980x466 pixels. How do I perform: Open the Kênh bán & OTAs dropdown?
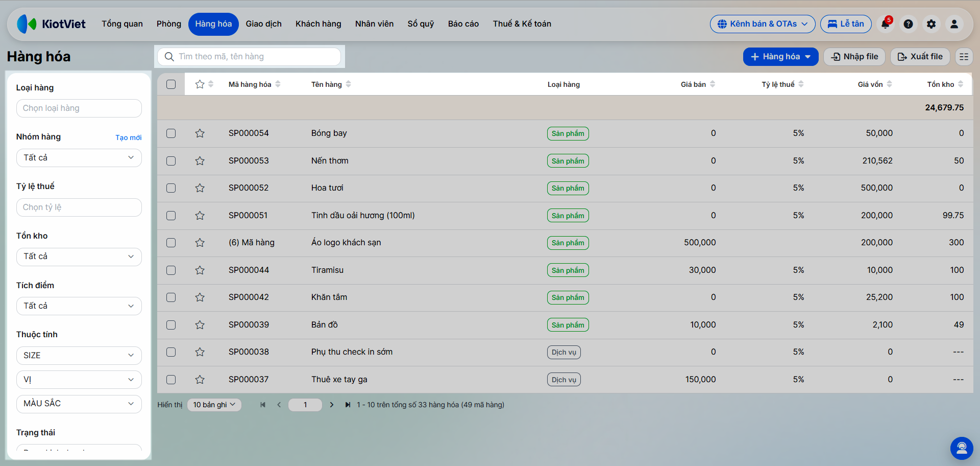[x=763, y=24]
